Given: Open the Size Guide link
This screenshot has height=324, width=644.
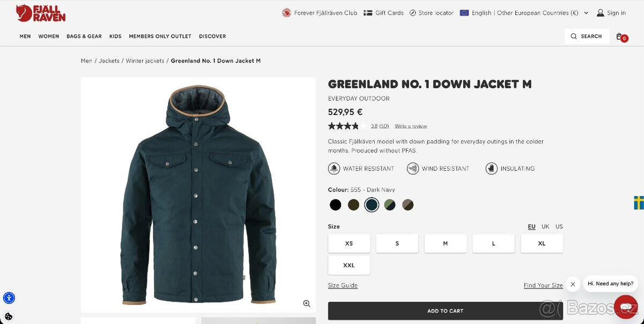Looking at the screenshot, I should (x=342, y=285).
